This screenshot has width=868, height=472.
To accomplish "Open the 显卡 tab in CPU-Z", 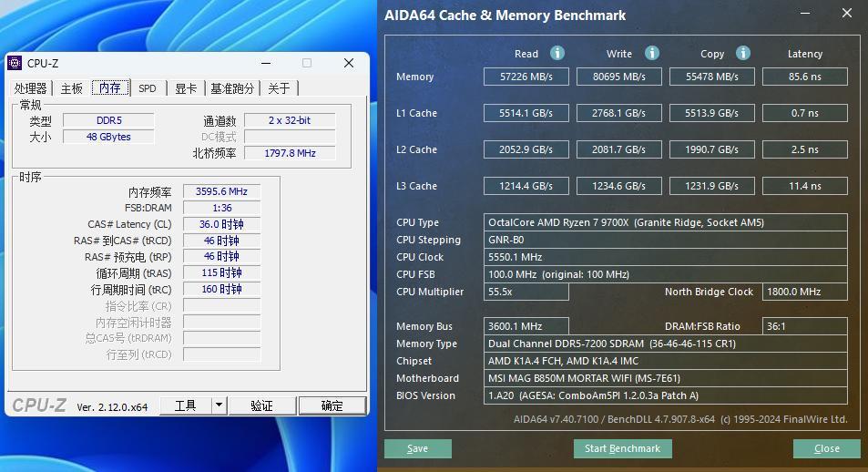I will coord(186,88).
